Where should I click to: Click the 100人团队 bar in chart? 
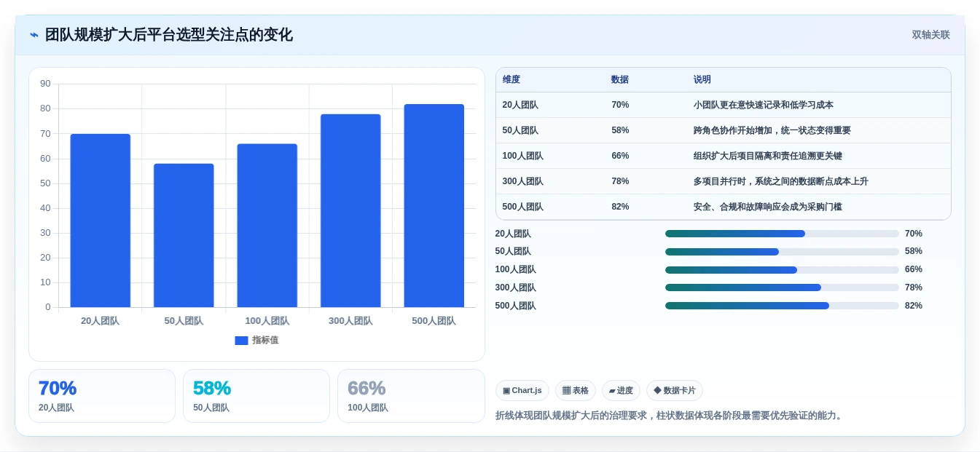pyautogui.click(x=267, y=226)
